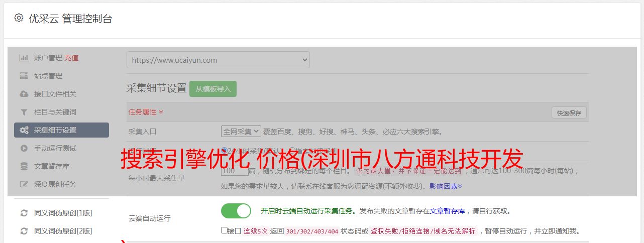
Task: Toggle the 云端自动运行 switch
Action: click(236, 211)
